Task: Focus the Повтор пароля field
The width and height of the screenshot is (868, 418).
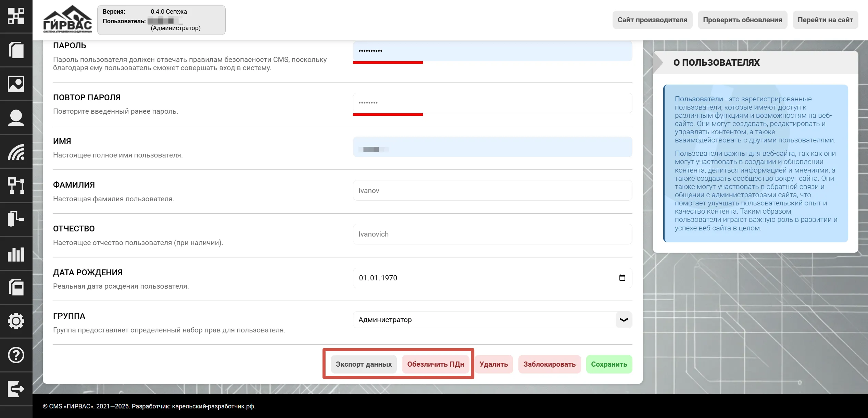Action: 492,103
